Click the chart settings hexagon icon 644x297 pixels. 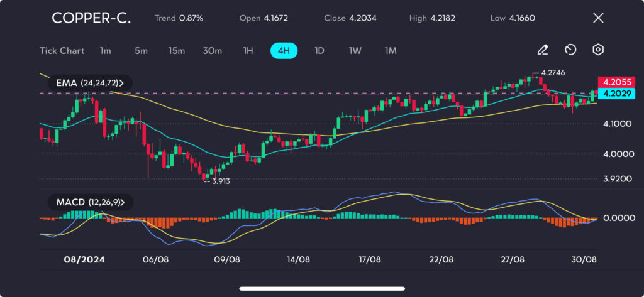(x=598, y=50)
